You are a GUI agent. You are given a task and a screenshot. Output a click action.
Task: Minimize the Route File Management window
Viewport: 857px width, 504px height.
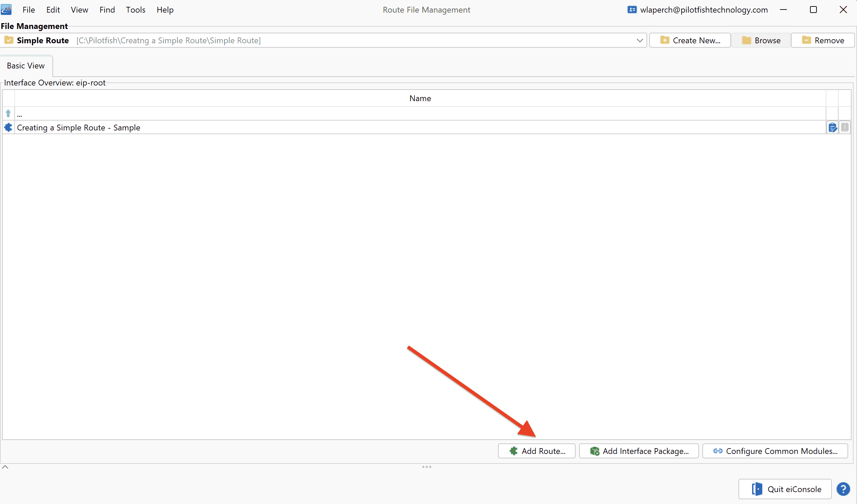[783, 10]
